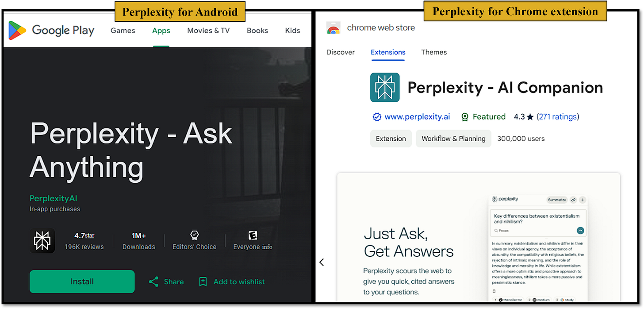Open the Discover tab in Chrome Web Store
Screen dimensions: 644x309
[x=341, y=52]
